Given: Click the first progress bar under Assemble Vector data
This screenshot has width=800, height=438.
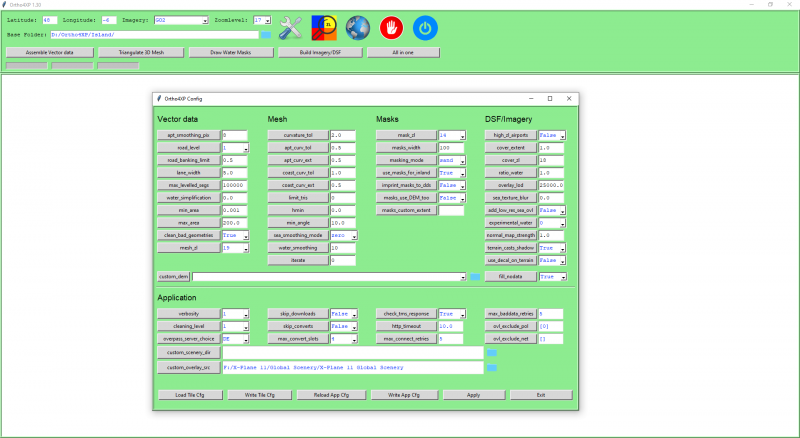Looking at the screenshot, I should [x=27, y=66].
